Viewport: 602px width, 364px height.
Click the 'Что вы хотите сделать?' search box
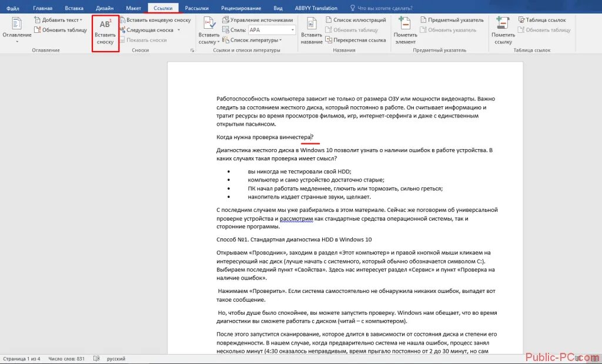point(381,8)
